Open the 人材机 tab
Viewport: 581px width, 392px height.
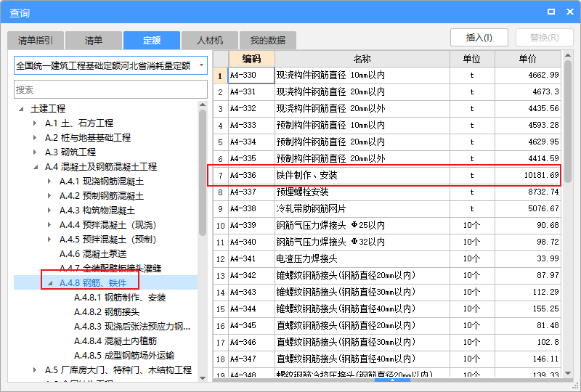[210, 41]
